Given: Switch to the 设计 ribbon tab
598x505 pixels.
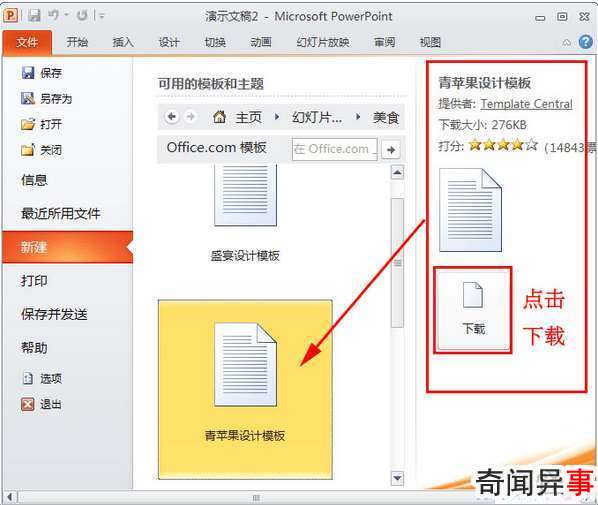Looking at the screenshot, I should pyautogui.click(x=169, y=42).
